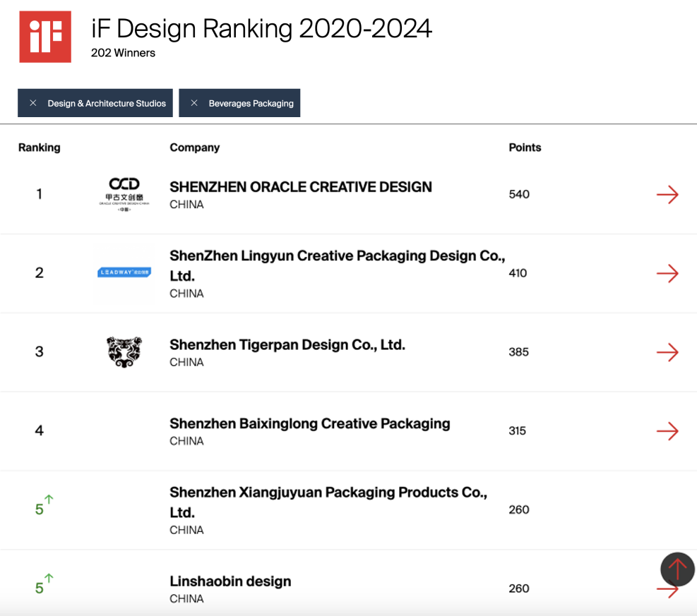Open Shenzhen Xiangjuyuan Packaging Products link
The width and height of the screenshot is (697, 616).
(x=328, y=502)
